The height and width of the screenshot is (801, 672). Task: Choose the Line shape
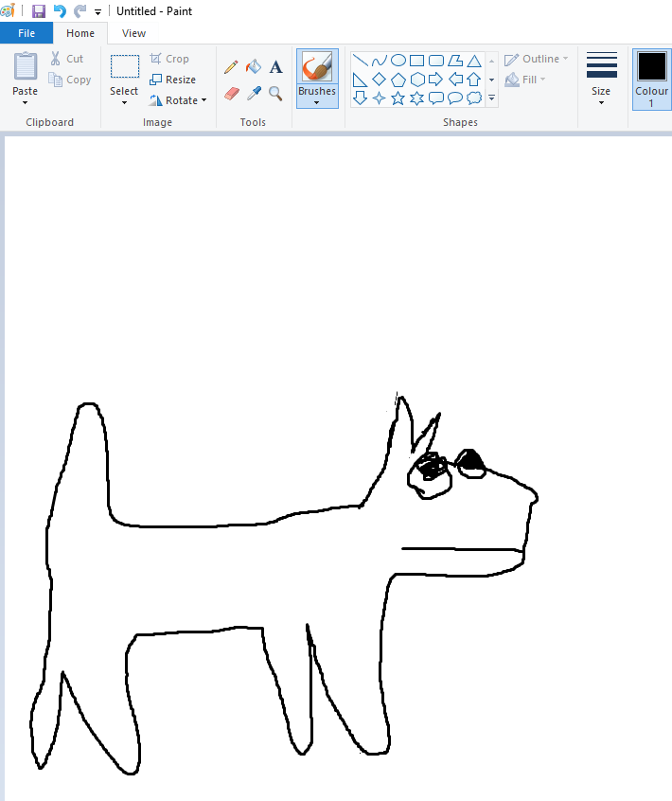pos(360,61)
